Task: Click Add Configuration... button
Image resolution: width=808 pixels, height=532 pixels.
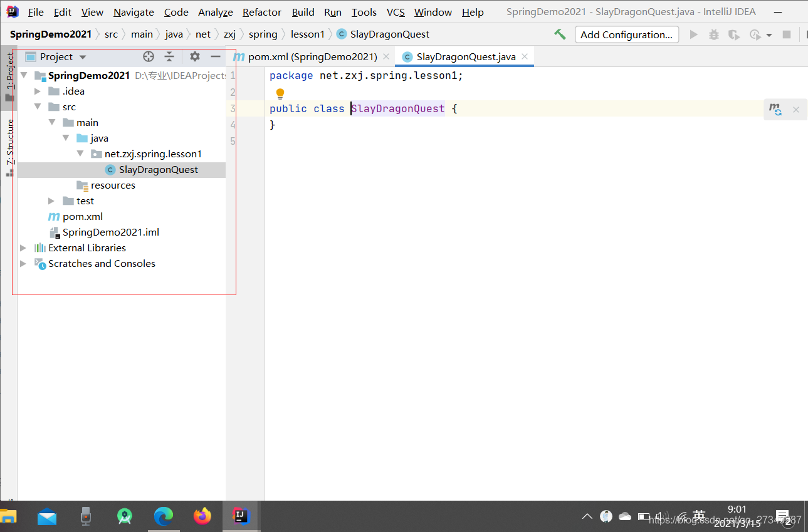Action: [627, 35]
